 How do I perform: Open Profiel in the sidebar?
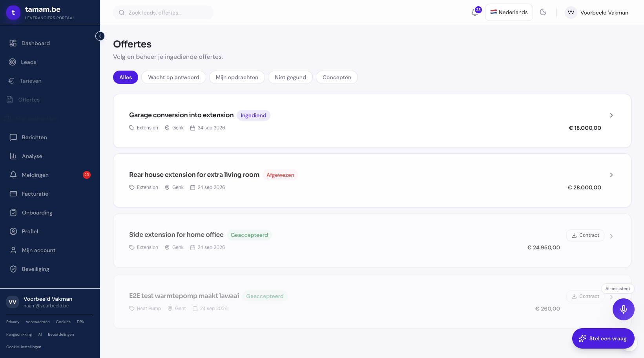[x=50, y=231]
